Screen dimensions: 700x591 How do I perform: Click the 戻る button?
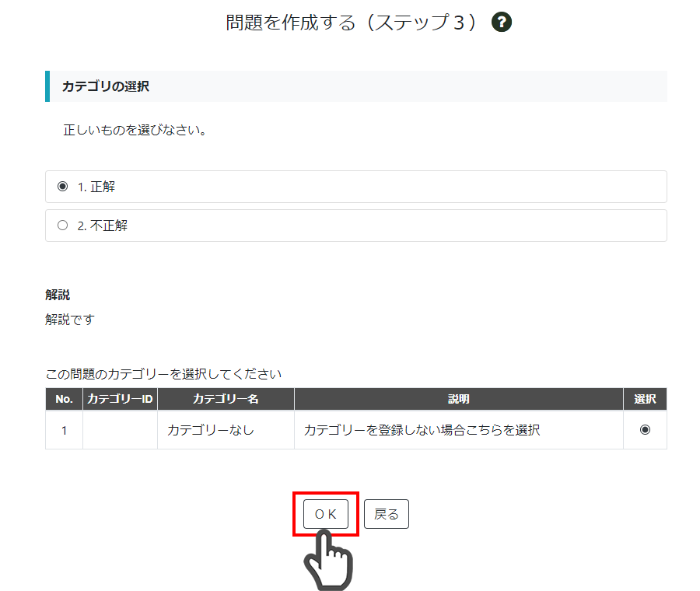[x=386, y=514]
